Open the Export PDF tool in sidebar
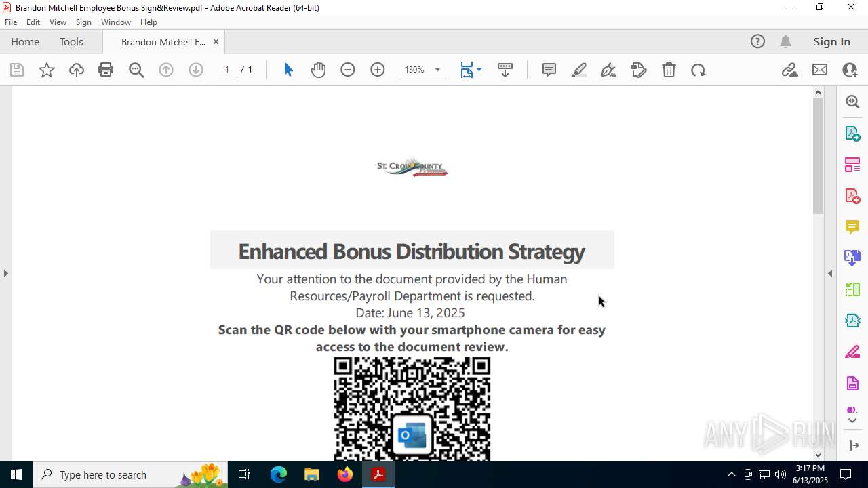Image resolution: width=868 pixels, height=488 pixels. point(852,133)
